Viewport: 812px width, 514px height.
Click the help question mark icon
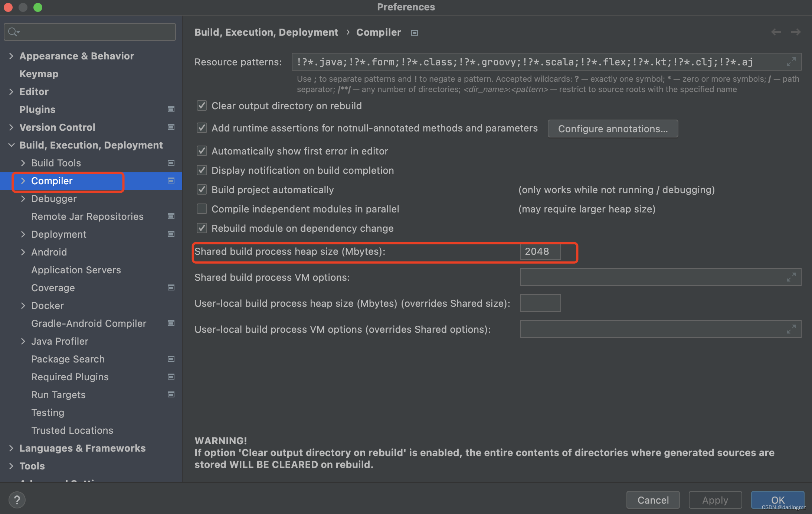click(x=17, y=500)
